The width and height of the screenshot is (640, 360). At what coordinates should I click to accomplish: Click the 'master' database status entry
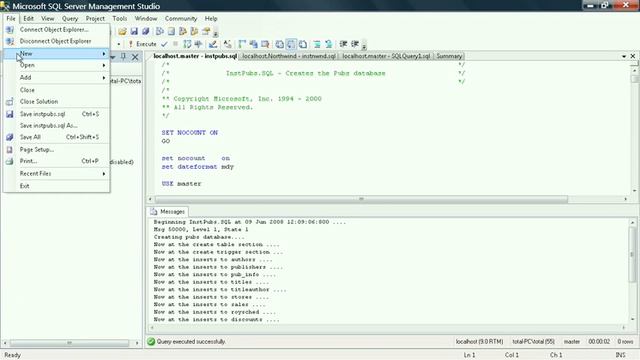571,342
